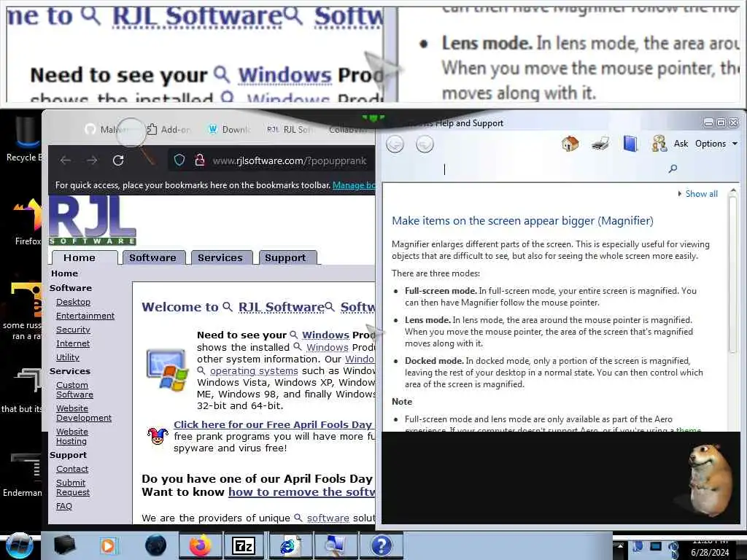This screenshot has height=560, width=747.
Task: Switch to the Download tab in Firefox
Action: [x=230, y=130]
